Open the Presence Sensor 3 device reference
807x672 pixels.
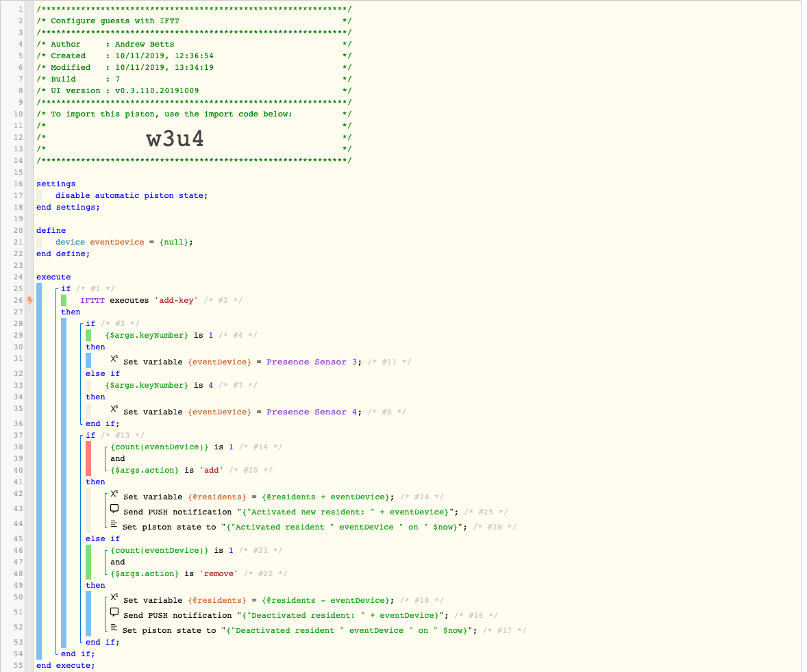tap(312, 362)
